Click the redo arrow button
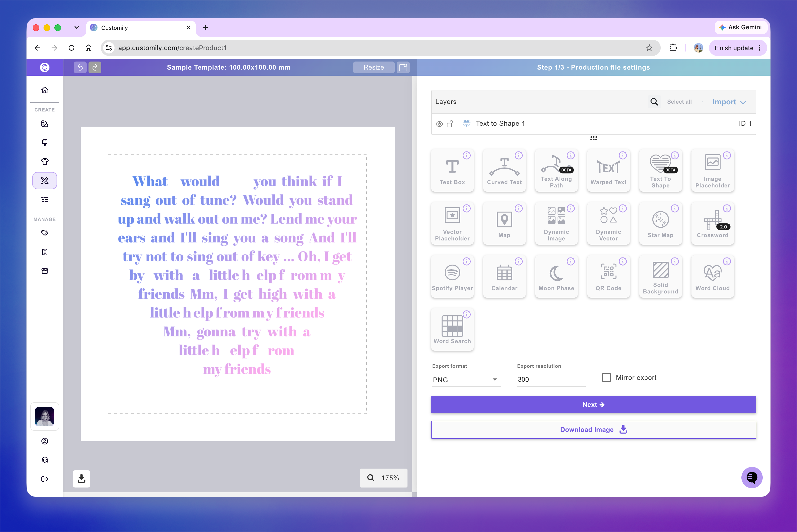 click(95, 67)
